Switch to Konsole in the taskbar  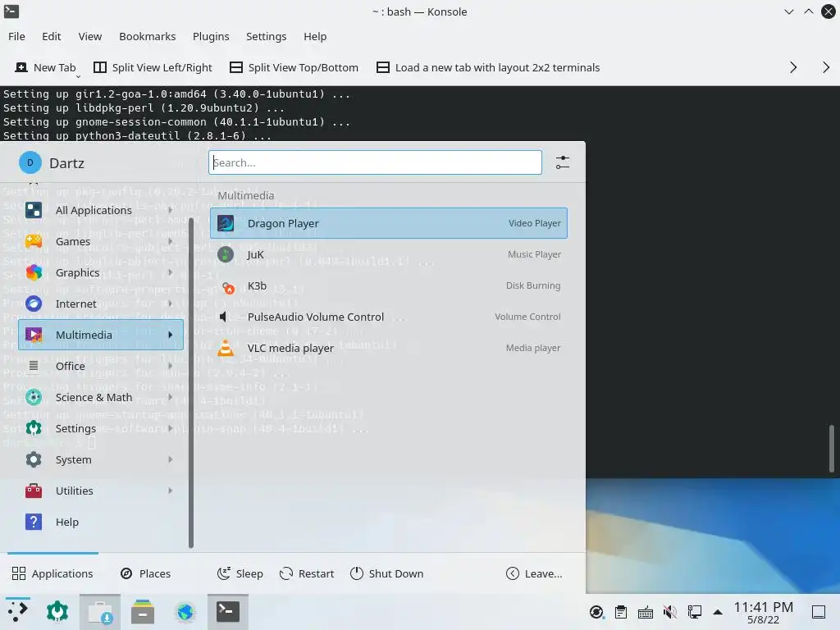pos(228,612)
